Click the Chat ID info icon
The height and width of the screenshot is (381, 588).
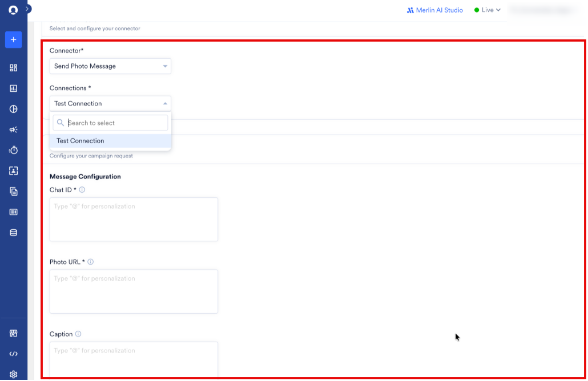(82, 190)
